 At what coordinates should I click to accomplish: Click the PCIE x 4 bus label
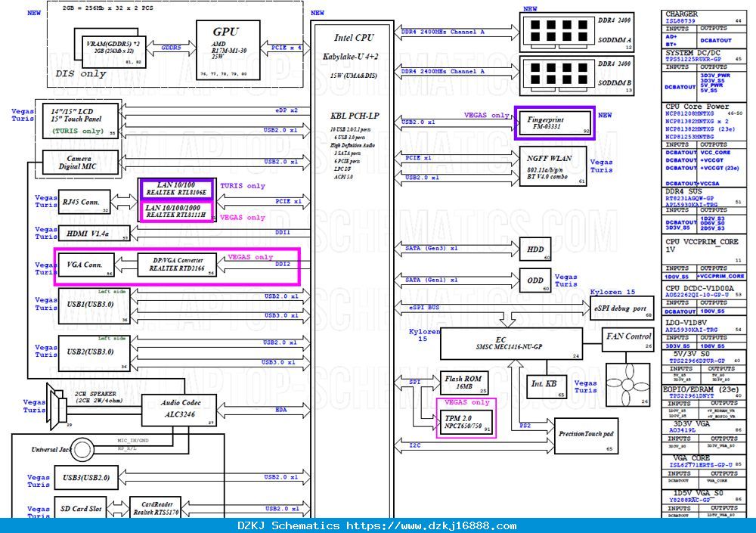(286, 48)
